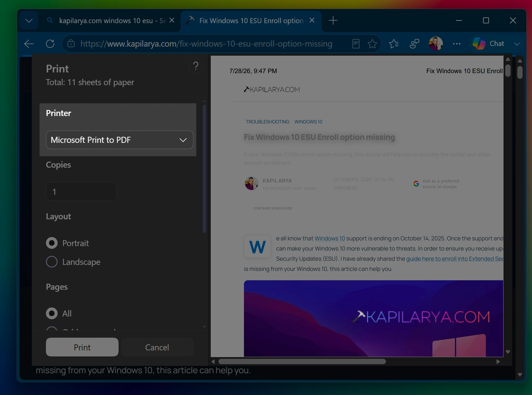Click the 7/28/26, 9:47 PM header date
The image size is (532, 395).
point(253,71)
